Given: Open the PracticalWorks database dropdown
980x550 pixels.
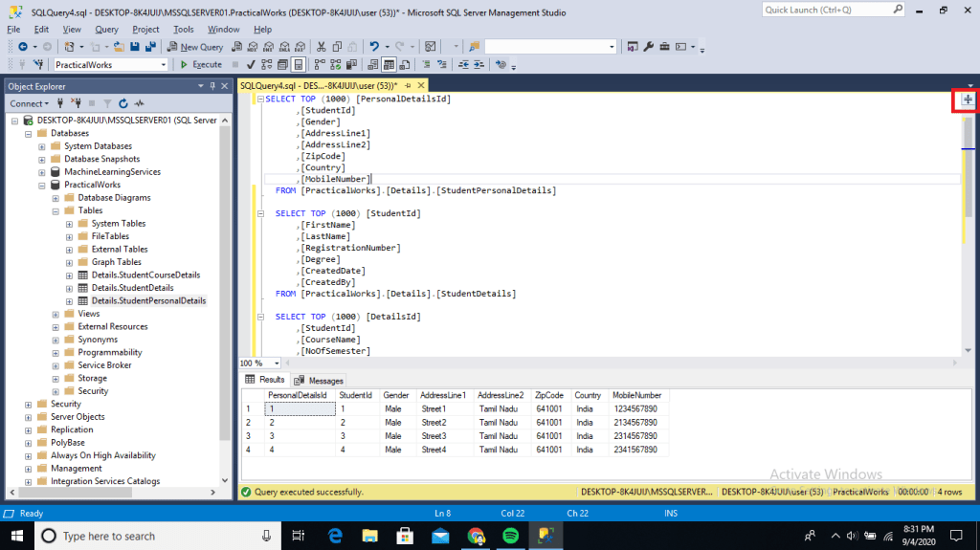Looking at the screenshot, I should pos(162,64).
